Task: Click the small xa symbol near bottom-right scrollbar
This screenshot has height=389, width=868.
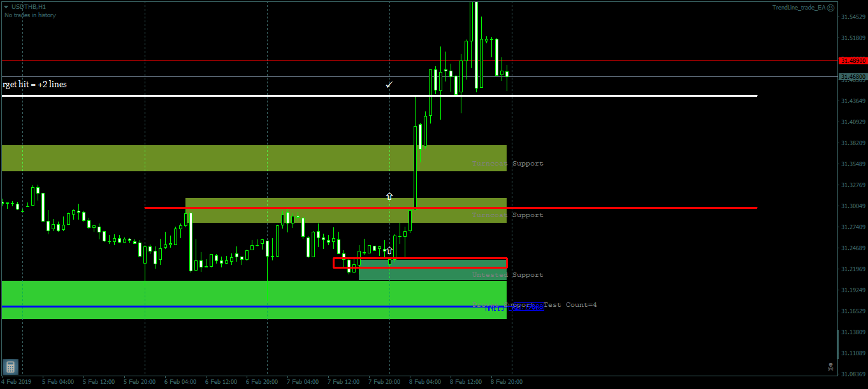Action: coord(831,367)
